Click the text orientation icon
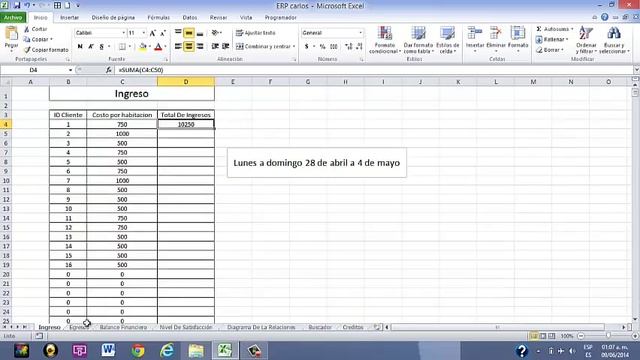This screenshot has width=640, height=360. [215, 33]
